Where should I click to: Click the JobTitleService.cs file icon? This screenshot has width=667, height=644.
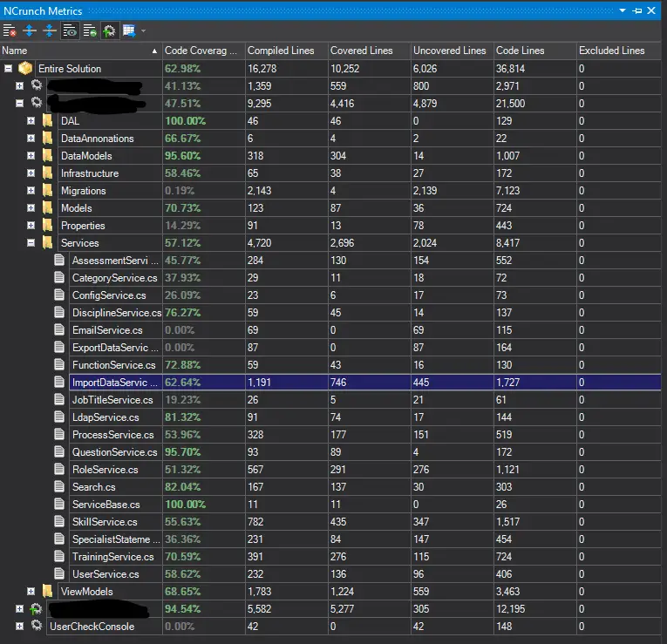59,400
